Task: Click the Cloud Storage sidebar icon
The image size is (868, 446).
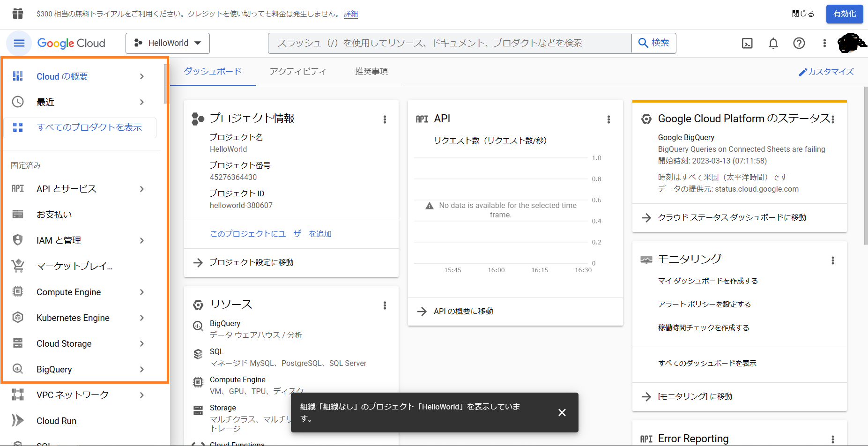Action: click(x=18, y=343)
